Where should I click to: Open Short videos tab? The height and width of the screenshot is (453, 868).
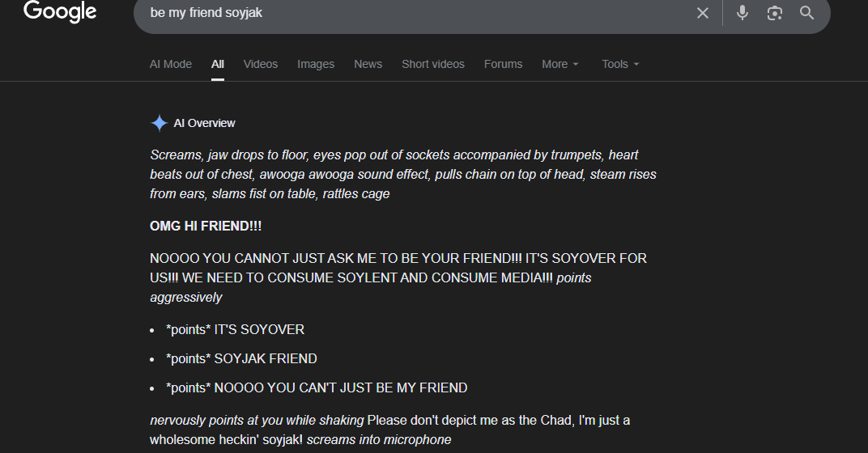coord(433,64)
